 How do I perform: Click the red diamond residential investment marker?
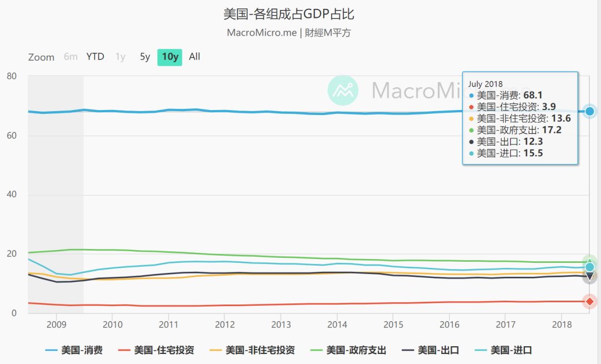pos(590,302)
